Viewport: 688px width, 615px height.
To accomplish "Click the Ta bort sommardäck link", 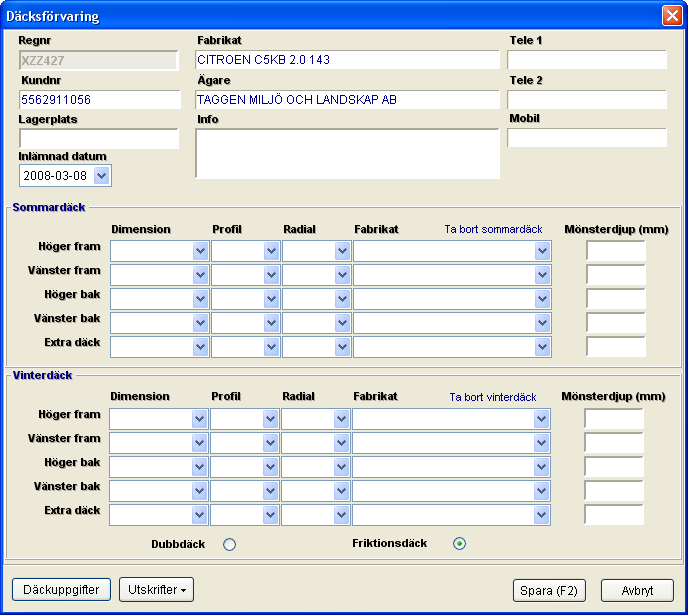I will pos(493,229).
